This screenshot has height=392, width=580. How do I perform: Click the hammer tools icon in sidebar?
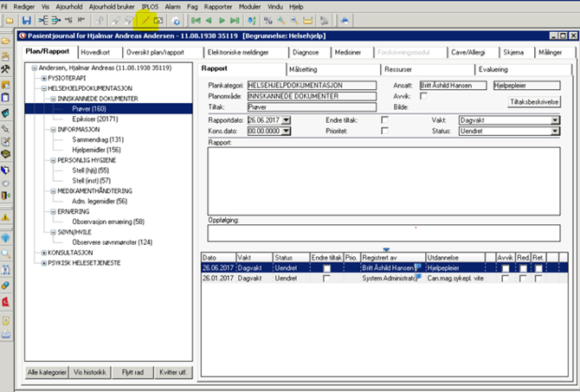tap(6, 70)
